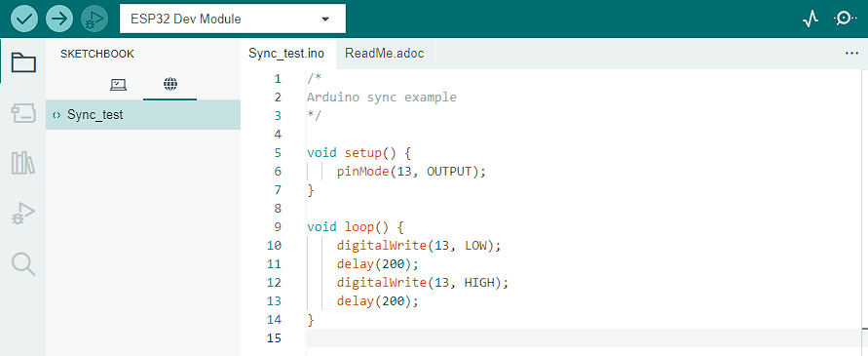Switch to cloud sketchbook globe tab
This screenshot has width=868, height=356.
[x=170, y=84]
